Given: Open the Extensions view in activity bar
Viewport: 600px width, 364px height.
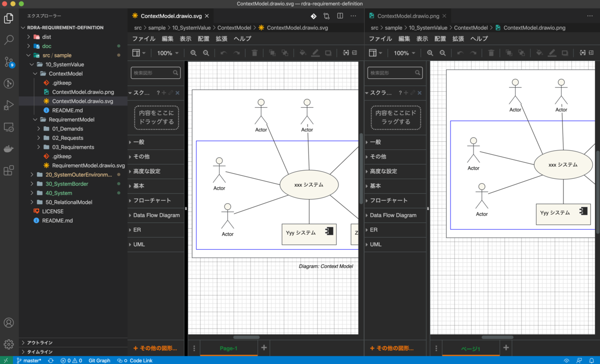Looking at the screenshot, I should (x=8, y=171).
